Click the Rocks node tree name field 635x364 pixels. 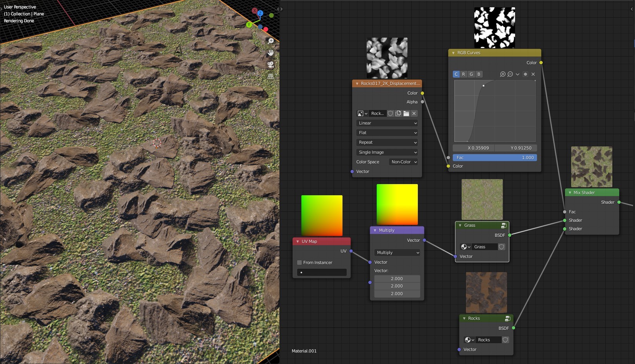(x=488, y=340)
